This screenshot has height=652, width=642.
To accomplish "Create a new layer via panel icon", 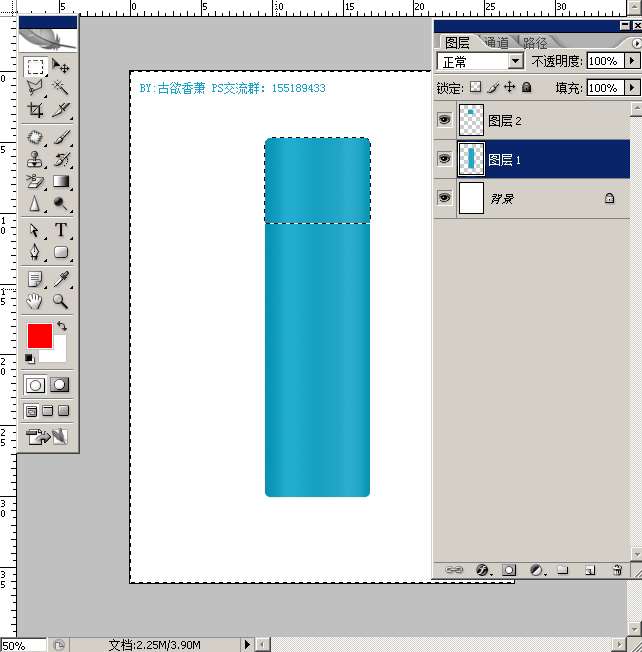I will coord(590,569).
